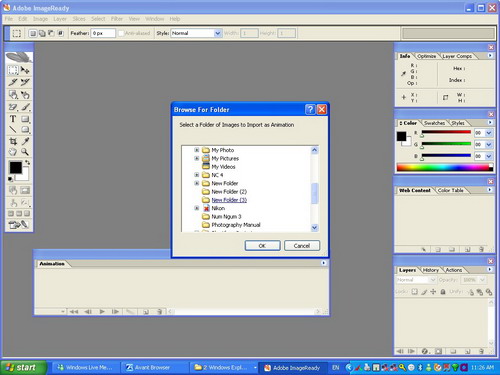Click the delete frame trash icon in Animation
Image resolution: width=500 pixels, height=375 pixels.
tap(159, 312)
